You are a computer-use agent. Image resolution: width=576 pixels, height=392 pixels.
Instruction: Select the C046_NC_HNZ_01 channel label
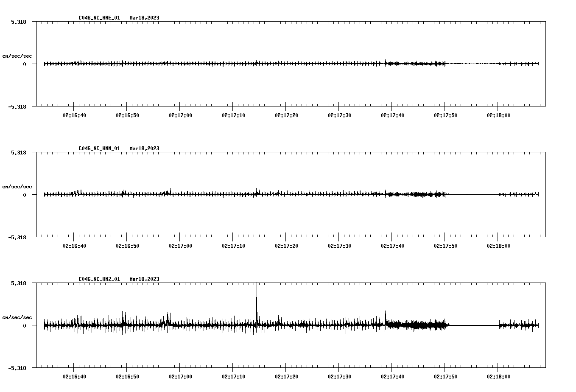[98, 279]
